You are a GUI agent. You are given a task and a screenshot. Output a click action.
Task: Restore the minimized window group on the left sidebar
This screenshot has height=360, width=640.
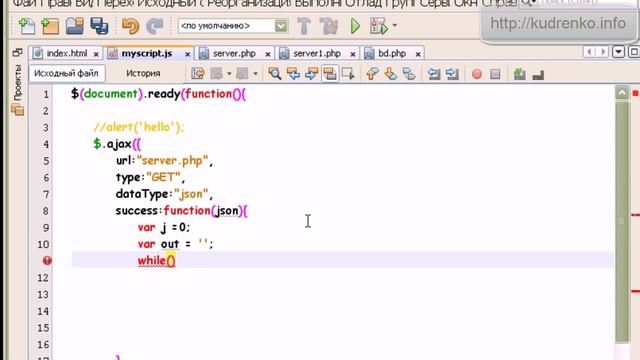click(17, 53)
